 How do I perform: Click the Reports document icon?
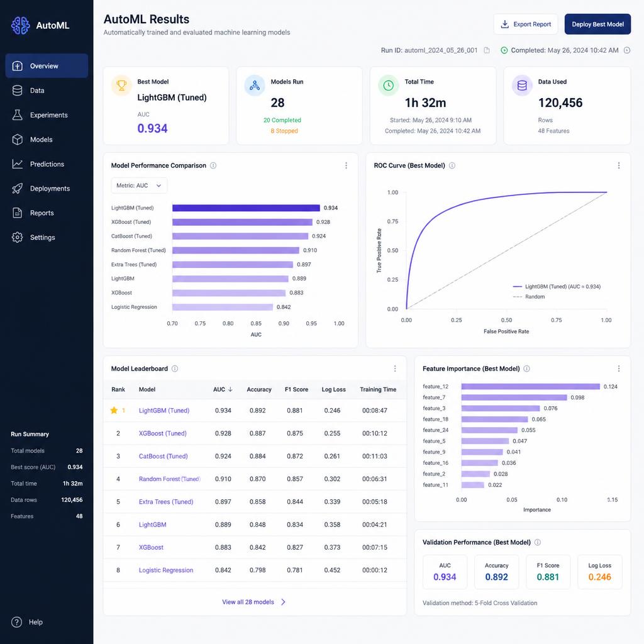click(x=17, y=213)
